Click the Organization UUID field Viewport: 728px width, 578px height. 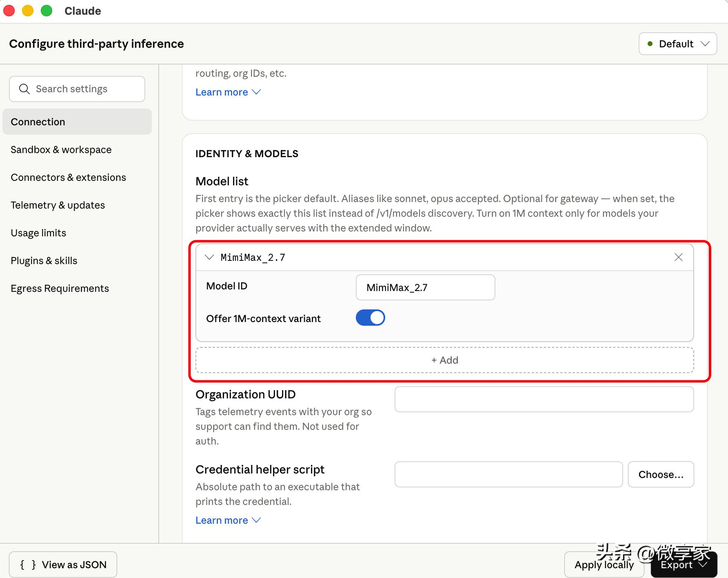(x=544, y=399)
